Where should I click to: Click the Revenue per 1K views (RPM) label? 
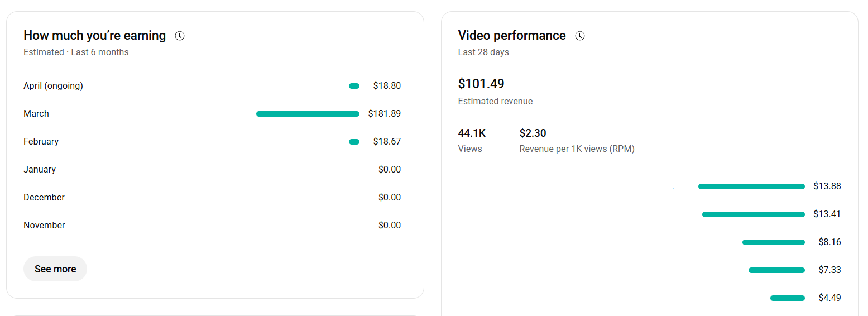(577, 149)
